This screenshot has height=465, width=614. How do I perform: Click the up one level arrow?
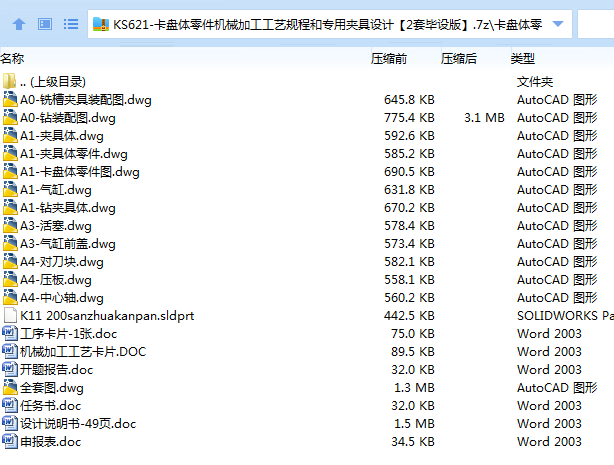click(x=18, y=23)
